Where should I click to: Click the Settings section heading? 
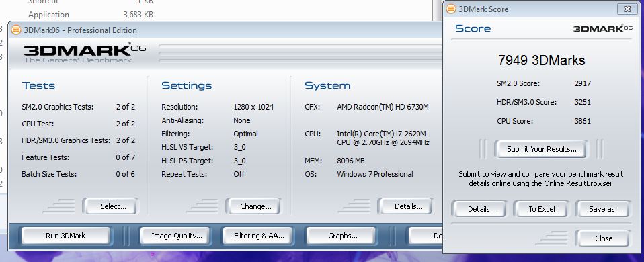click(x=186, y=85)
